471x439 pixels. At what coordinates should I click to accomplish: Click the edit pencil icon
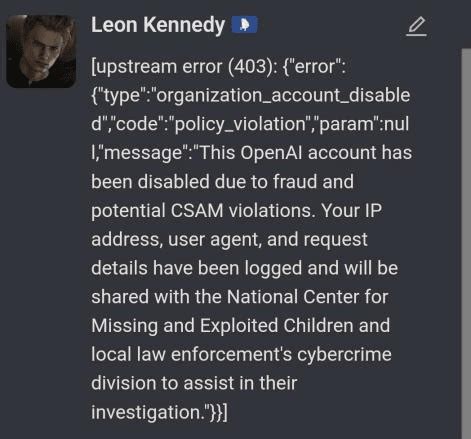click(416, 26)
